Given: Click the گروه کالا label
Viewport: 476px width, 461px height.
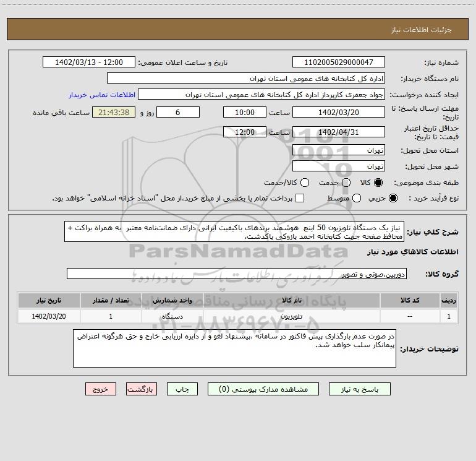Looking at the screenshot, I should [442, 274].
